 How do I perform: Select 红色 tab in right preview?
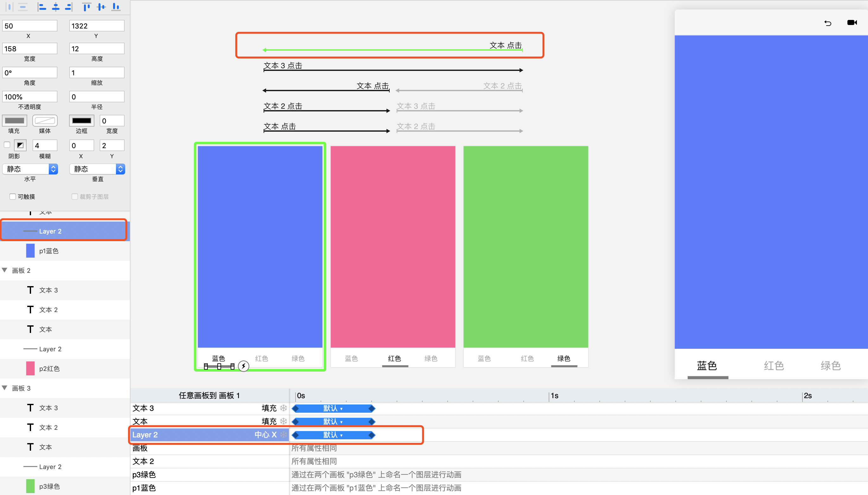[773, 365]
